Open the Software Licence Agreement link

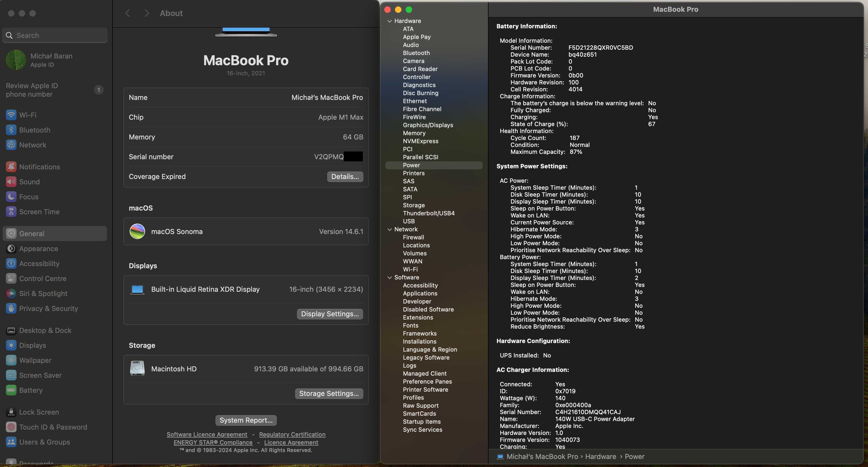207,434
